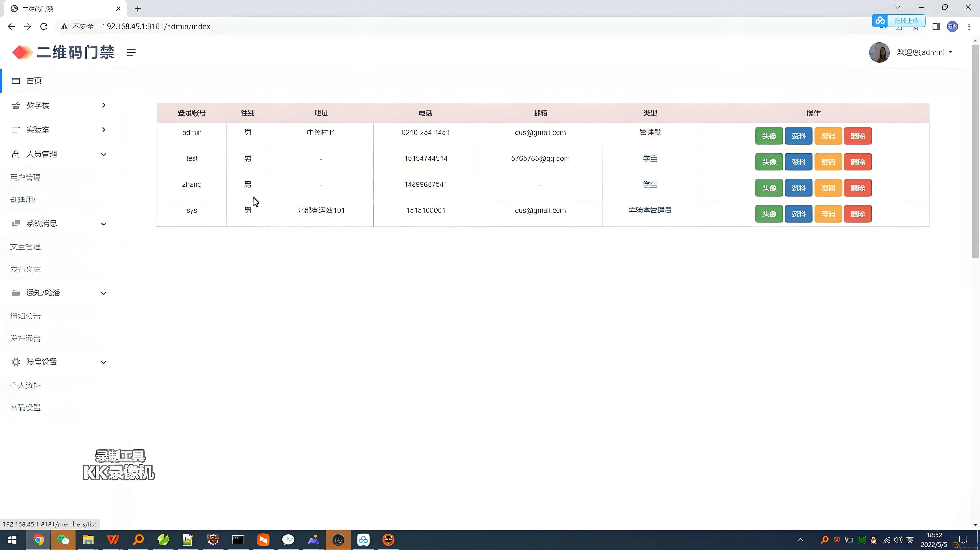
Task: Open WeChat from the taskbar
Action: 63,539
